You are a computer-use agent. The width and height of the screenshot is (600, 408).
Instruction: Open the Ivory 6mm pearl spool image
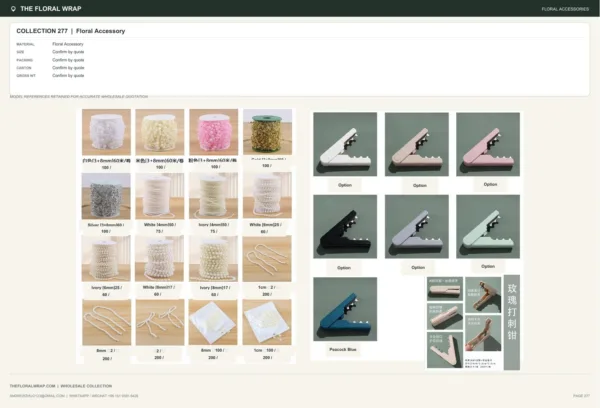[106, 259]
